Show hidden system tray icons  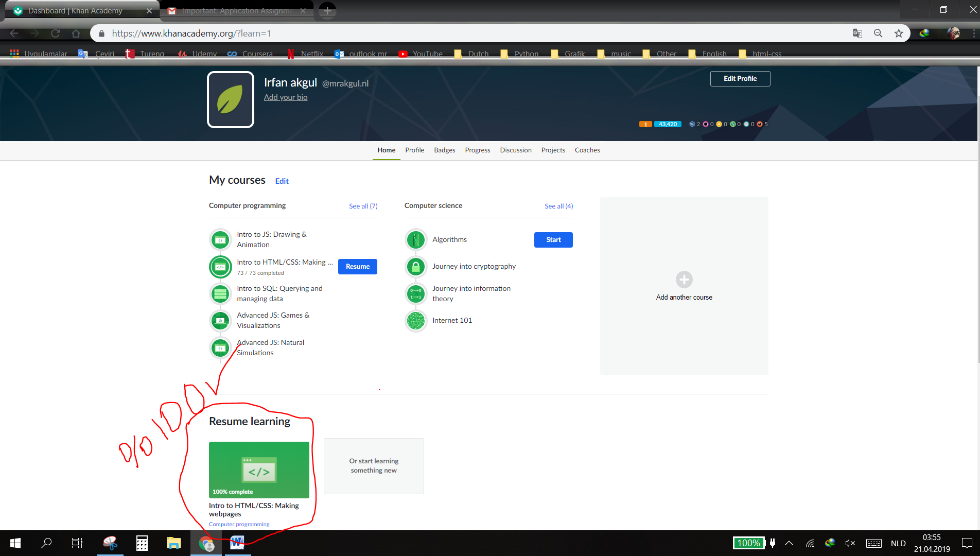(789, 543)
